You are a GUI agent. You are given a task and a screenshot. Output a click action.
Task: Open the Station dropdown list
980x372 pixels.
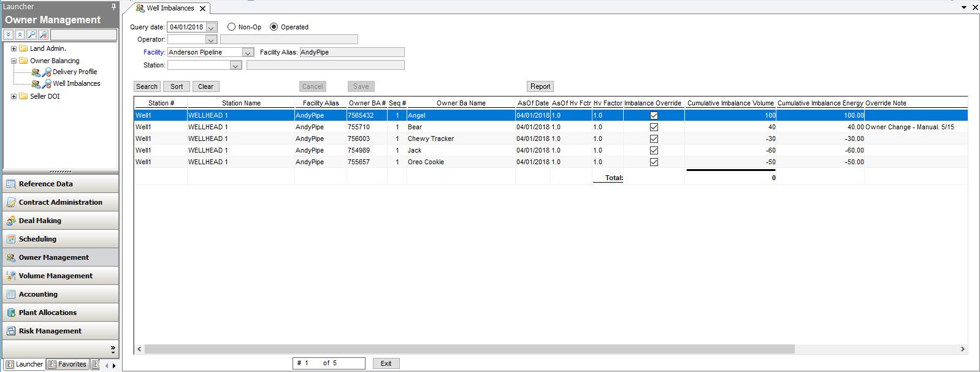[x=235, y=66]
